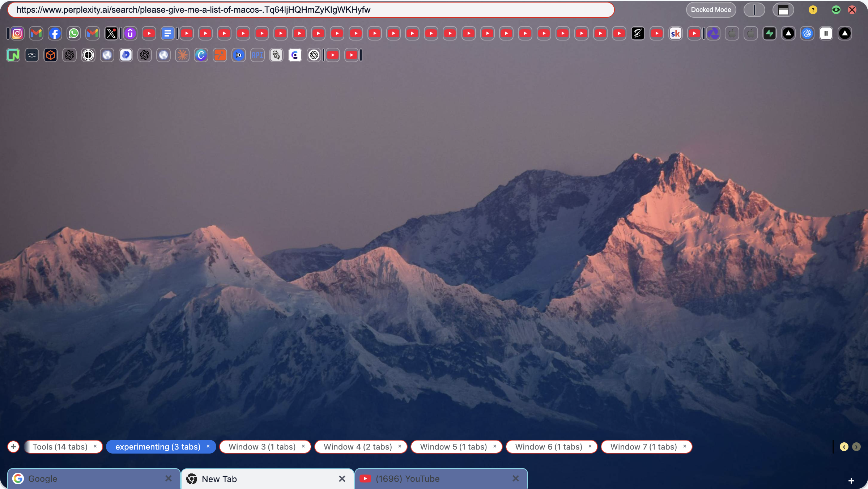The image size is (868, 489).
Task: Expand the right arrow chevron near window pills
Action: click(x=856, y=447)
